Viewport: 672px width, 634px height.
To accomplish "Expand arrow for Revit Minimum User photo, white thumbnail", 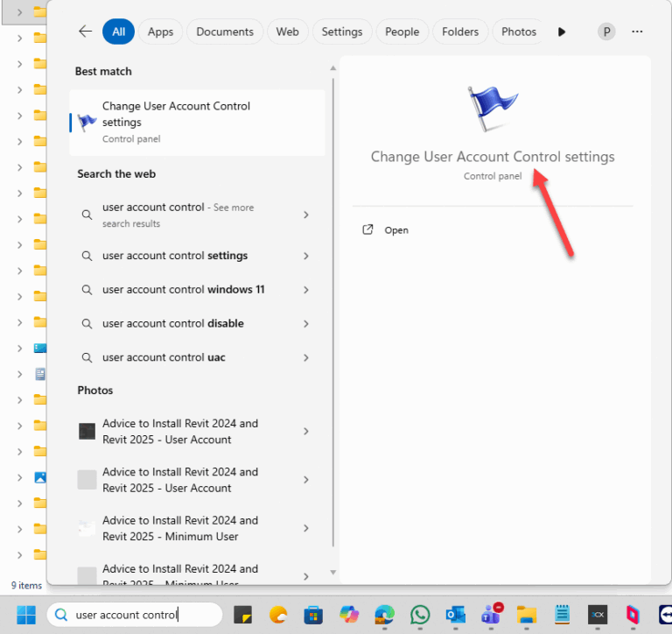I will [x=306, y=528].
